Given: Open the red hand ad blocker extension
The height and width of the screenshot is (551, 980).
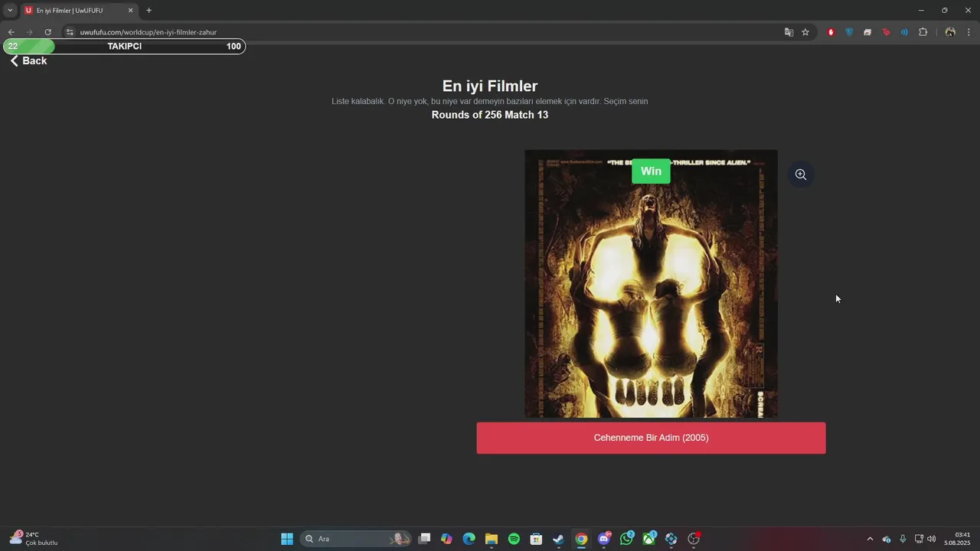Looking at the screenshot, I should pos(831,32).
